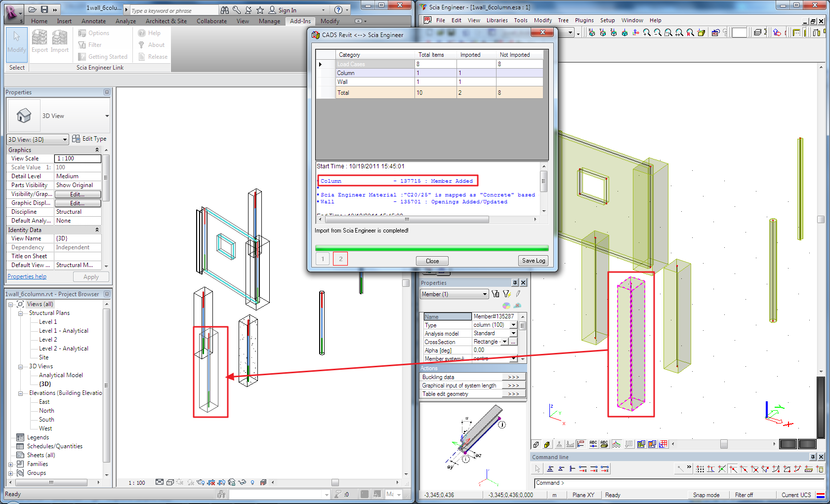Open the Properties help link
830x504 pixels.
[x=27, y=277]
